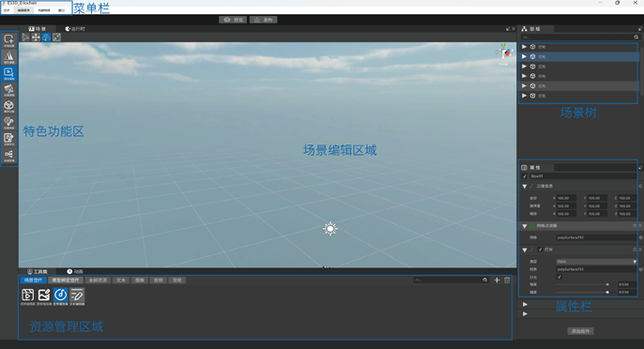The width and height of the screenshot is (644, 349).
Task: Open the 文件 menu
Action: tap(7, 10)
